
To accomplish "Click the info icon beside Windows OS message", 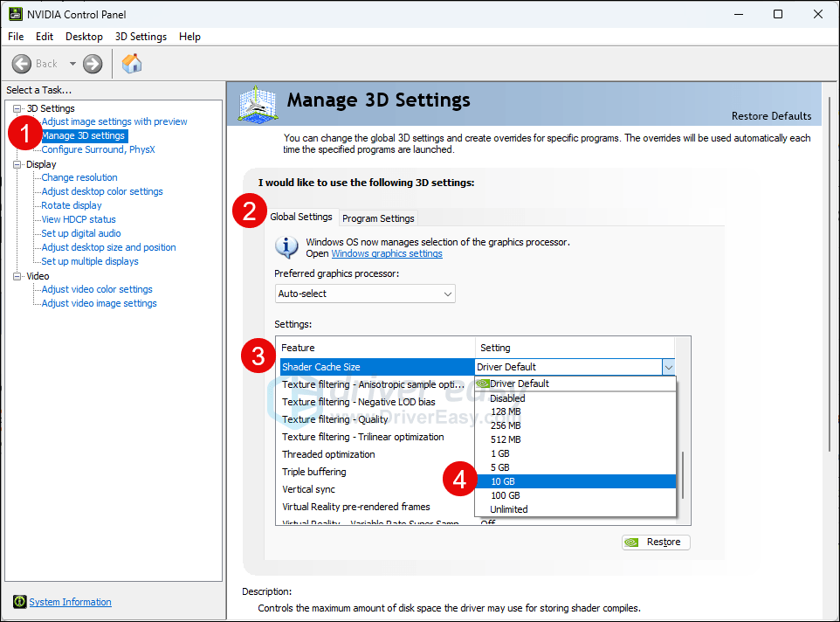I will (286, 247).
